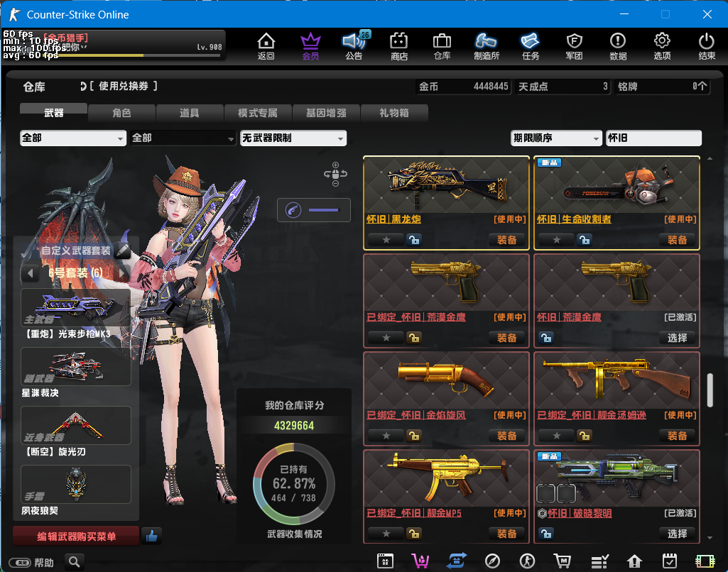This screenshot has width=728, height=572.
Task: Open the 无武器限制 dropdown
Action: pos(293,138)
